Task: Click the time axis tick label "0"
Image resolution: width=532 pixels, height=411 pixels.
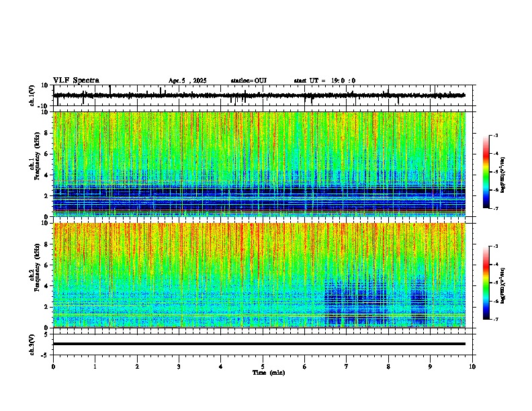Action: tap(53, 367)
